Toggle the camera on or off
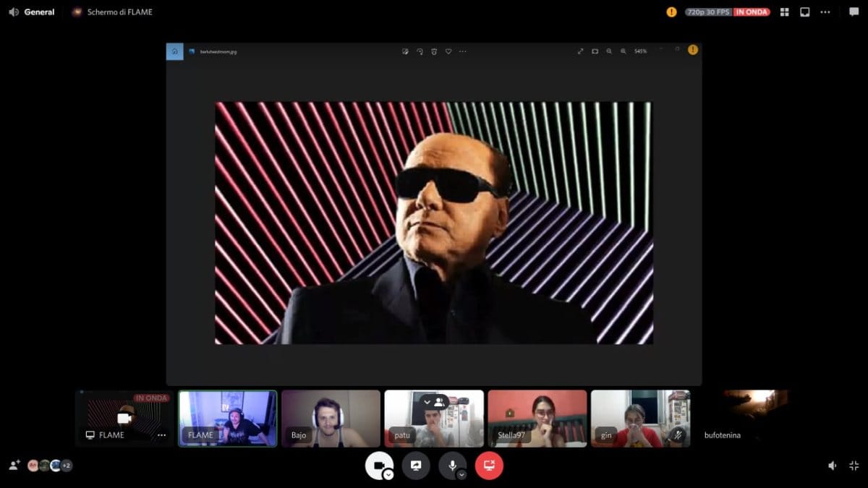This screenshot has width=868, height=488. click(x=379, y=466)
